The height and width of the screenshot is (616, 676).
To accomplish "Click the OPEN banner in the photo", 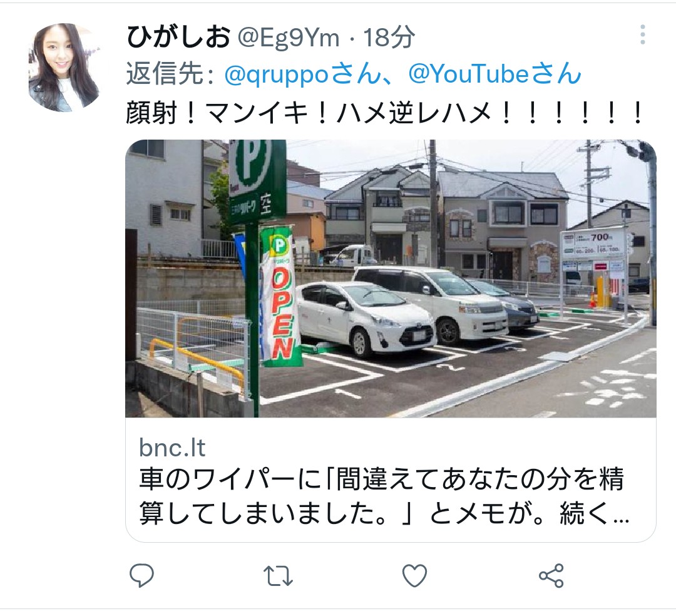I will [281, 297].
